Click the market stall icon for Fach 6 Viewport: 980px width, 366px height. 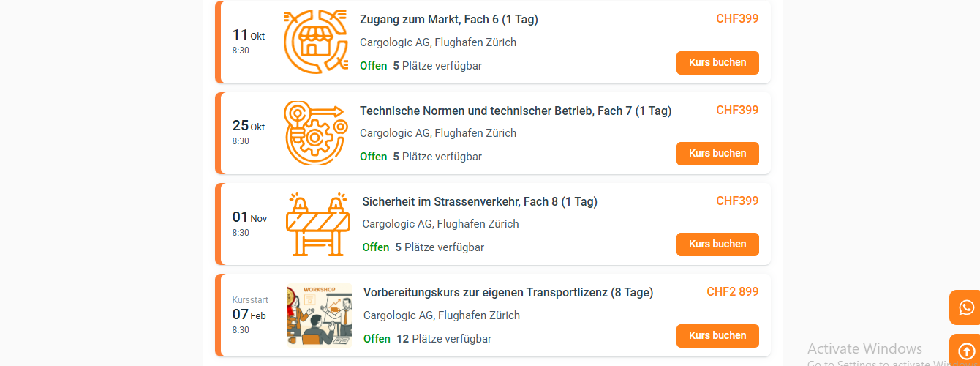coord(316,42)
